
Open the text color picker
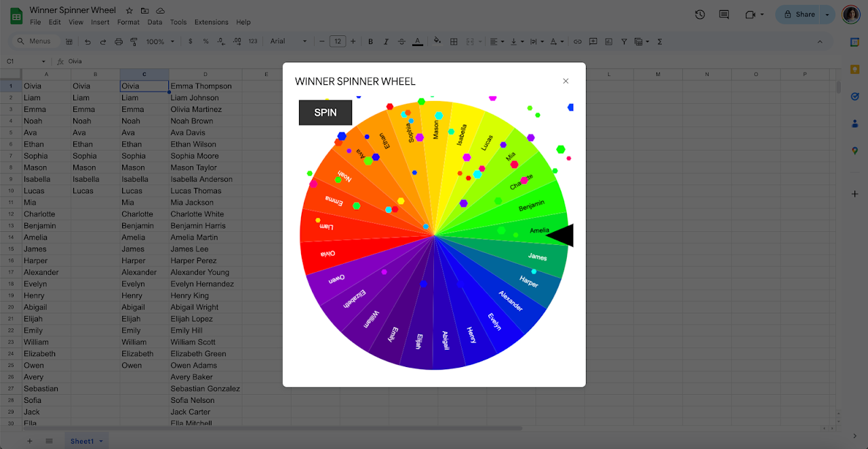417,42
